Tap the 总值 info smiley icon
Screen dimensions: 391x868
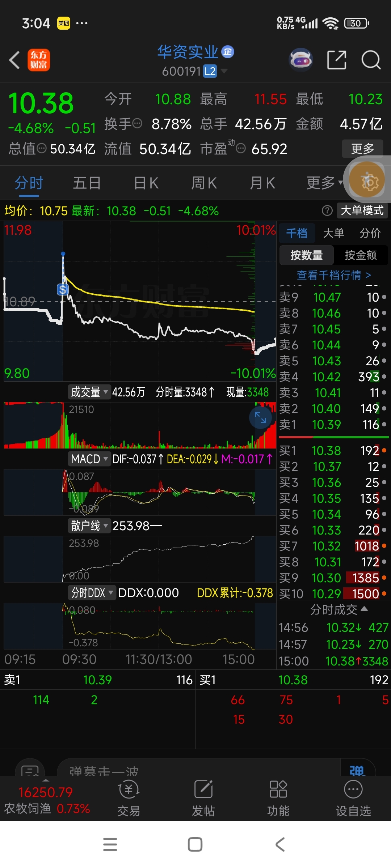42,149
